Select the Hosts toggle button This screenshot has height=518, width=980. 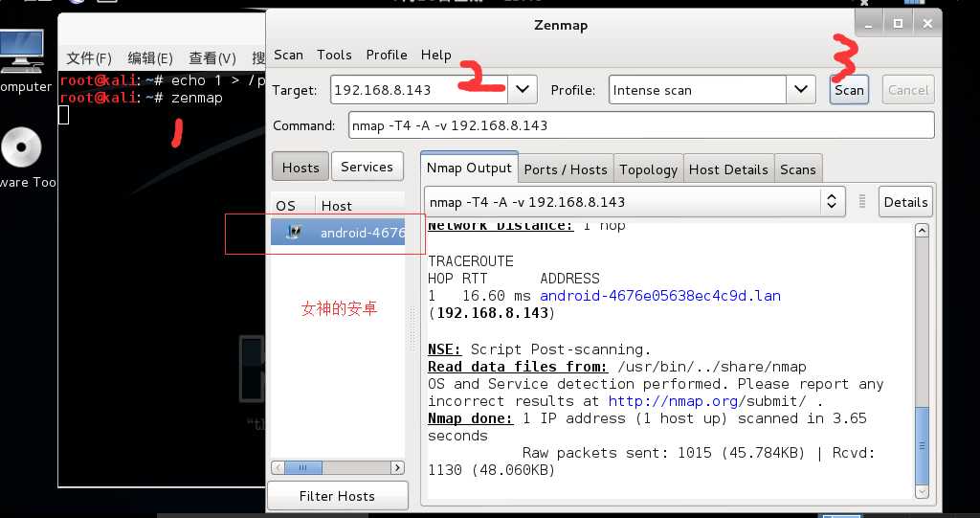(x=301, y=167)
